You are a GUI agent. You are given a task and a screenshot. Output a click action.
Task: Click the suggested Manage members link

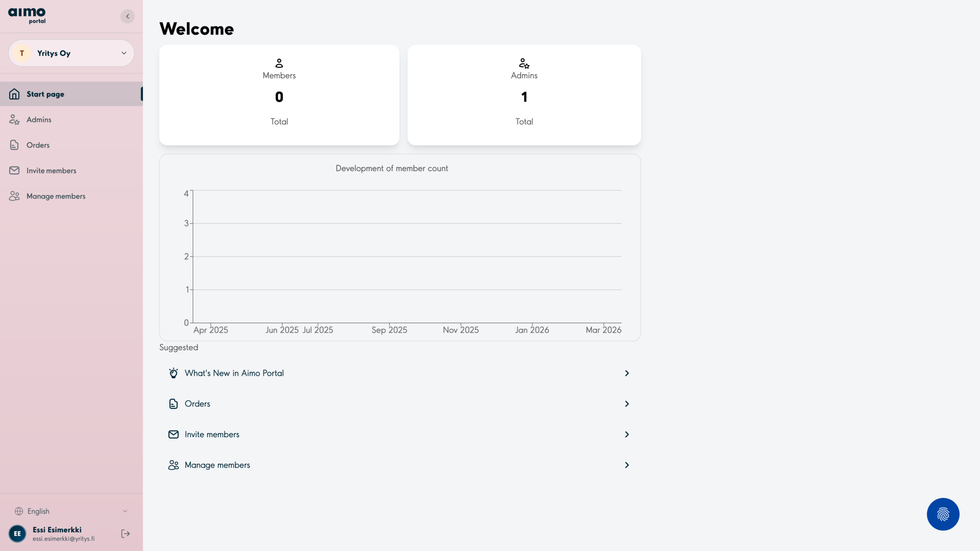pyautogui.click(x=217, y=465)
